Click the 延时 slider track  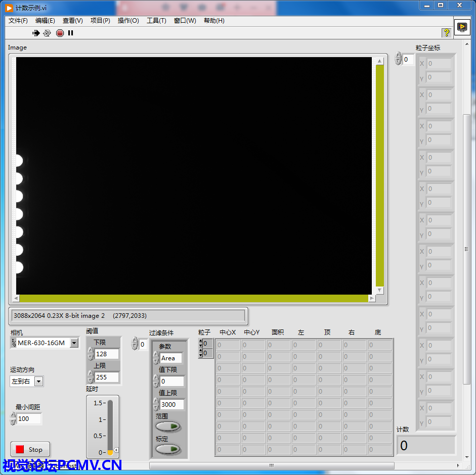coord(110,424)
